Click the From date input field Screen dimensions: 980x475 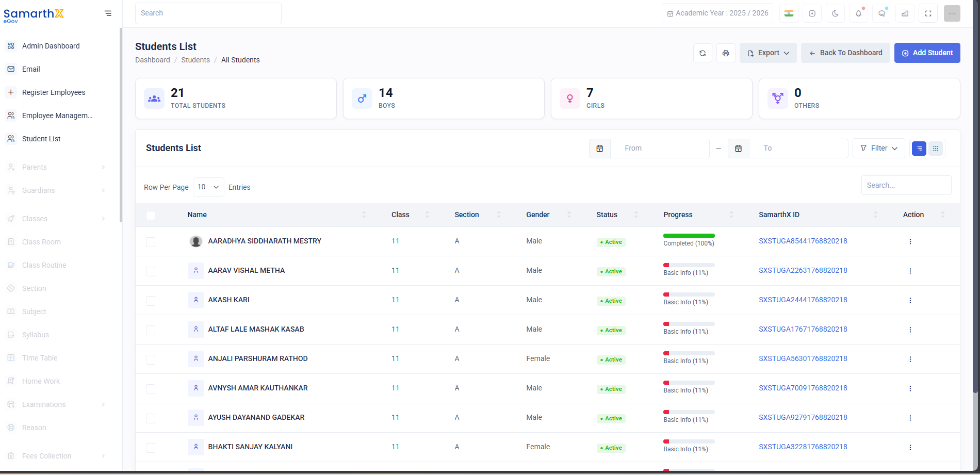point(660,149)
